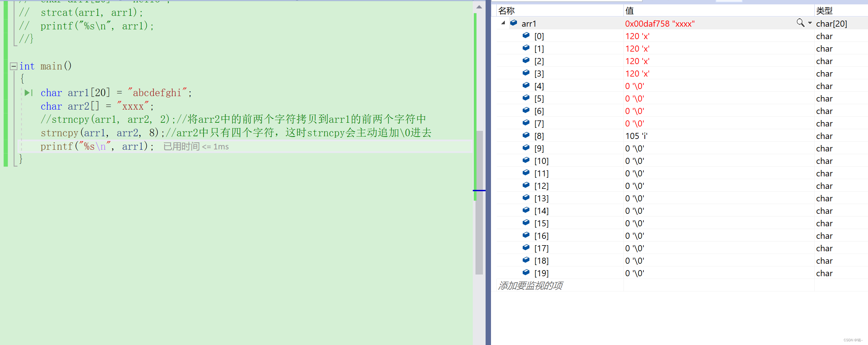Click the [3] value 120 'x'
This screenshot has width=868, height=345.
pos(637,74)
